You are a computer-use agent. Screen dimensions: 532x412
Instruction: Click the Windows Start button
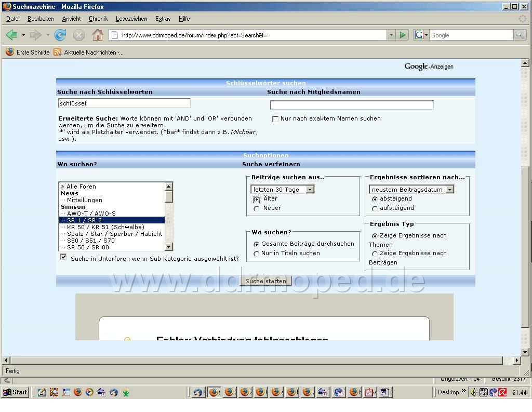click(x=15, y=392)
